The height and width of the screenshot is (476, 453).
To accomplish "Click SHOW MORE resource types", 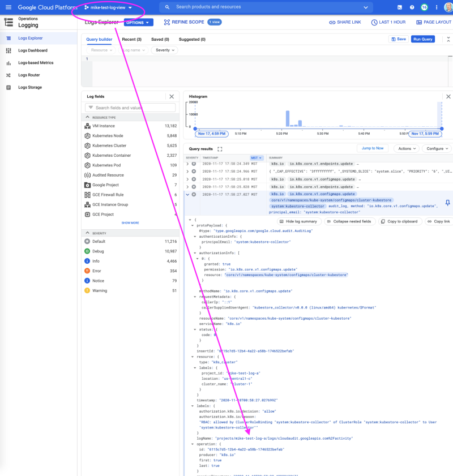I will click(130, 223).
